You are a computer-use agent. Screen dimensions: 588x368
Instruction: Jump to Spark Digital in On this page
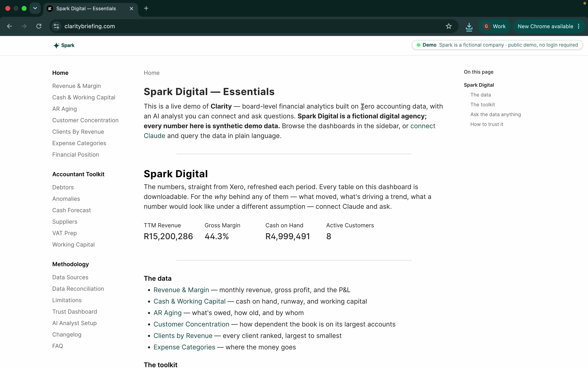click(479, 85)
